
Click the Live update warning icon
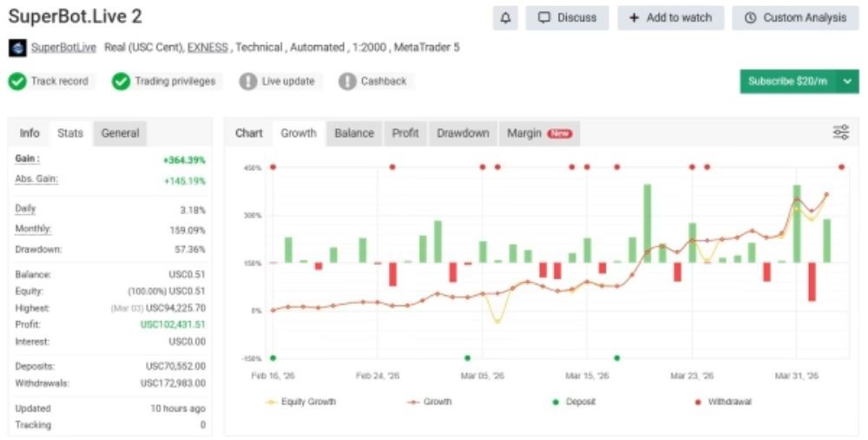tap(248, 82)
